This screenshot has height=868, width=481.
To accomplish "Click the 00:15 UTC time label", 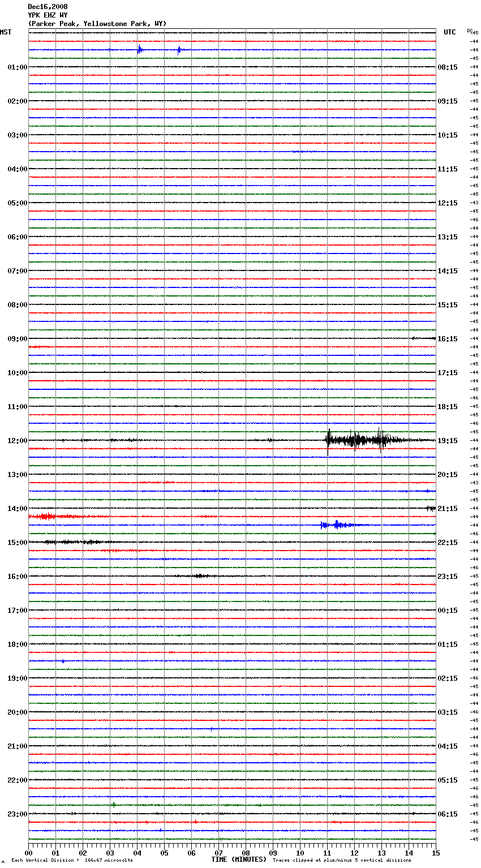I will pyautogui.click(x=448, y=611).
